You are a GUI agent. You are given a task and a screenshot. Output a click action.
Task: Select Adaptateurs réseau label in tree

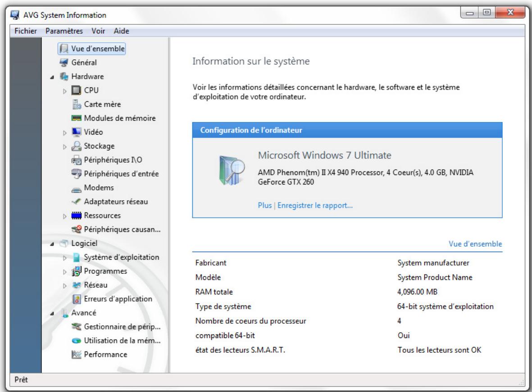(x=116, y=202)
